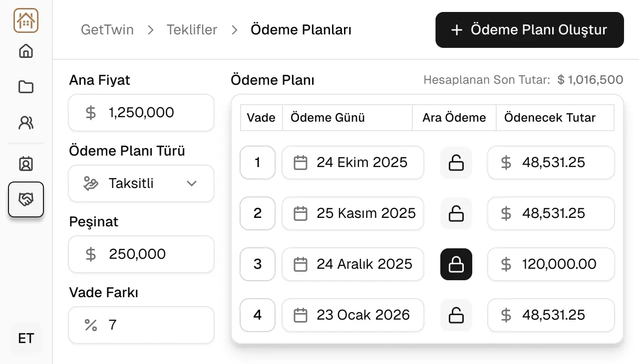Navigate to GetTwin via breadcrumb
Image resolution: width=639 pixels, height=364 pixels.
pos(107,30)
